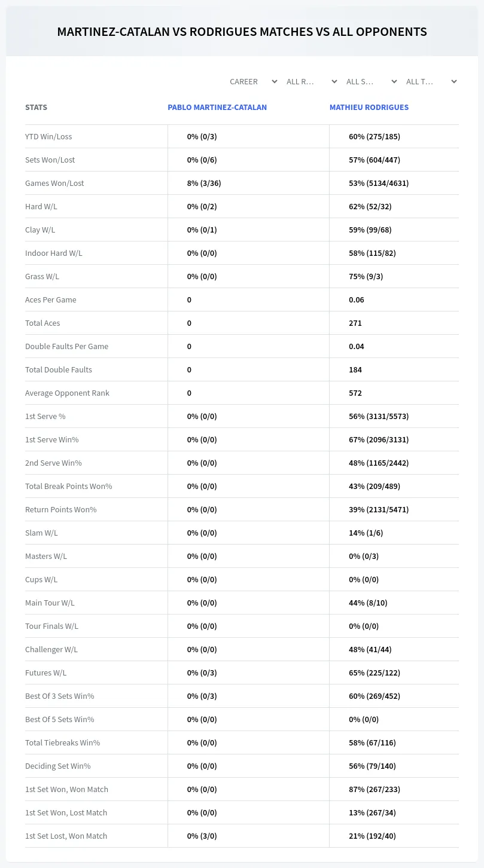Click the page title heading
Image resolution: width=484 pixels, height=868 pixels.
point(242,32)
